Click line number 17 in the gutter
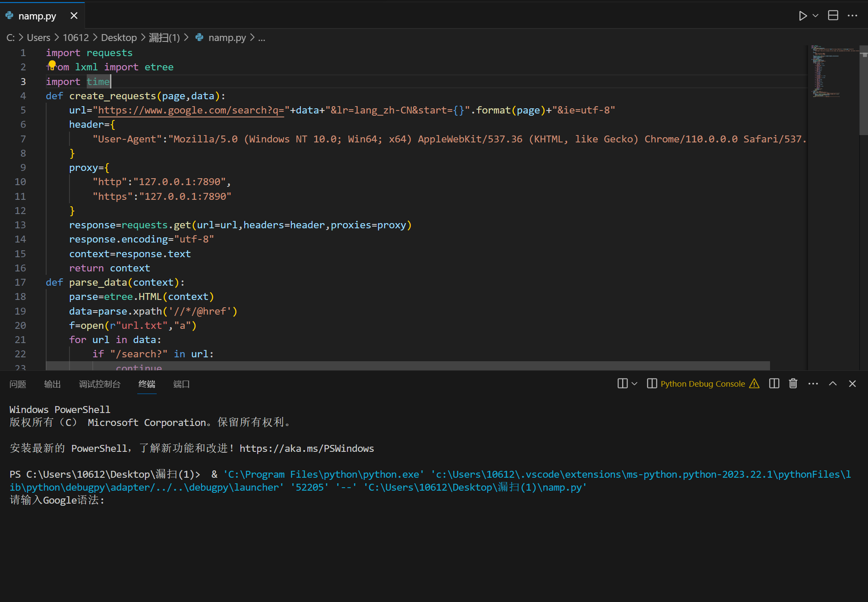The image size is (868, 602). pos(20,282)
